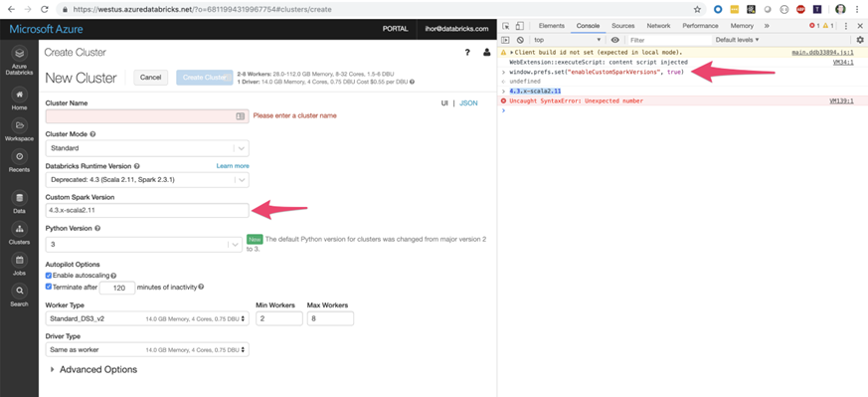Create live expression with the eye icon

point(615,40)
